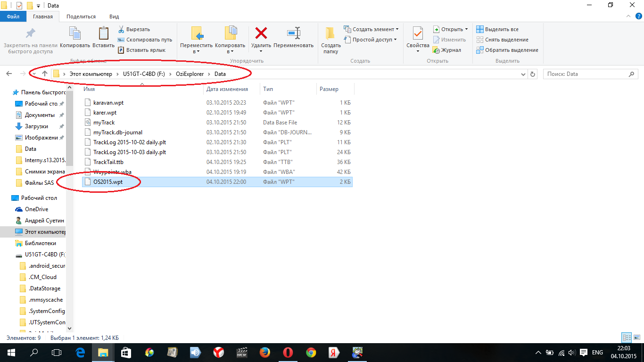This screenshot has height=362, width=644.
Task: Click the Delete (Удалить) red X icon
Action: [261, 34]
